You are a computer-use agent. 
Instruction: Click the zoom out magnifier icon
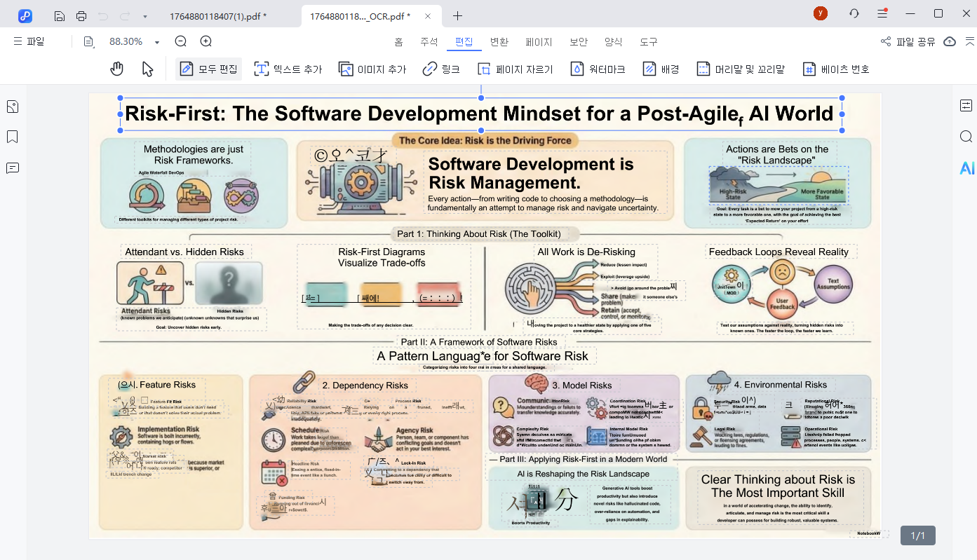coord(180,41)
